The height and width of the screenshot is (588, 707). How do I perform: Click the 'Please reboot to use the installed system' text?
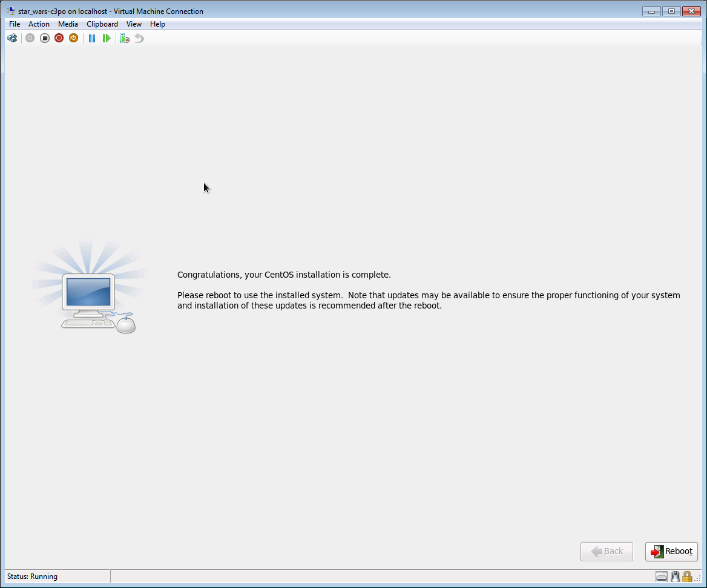(x=260, y=295)
